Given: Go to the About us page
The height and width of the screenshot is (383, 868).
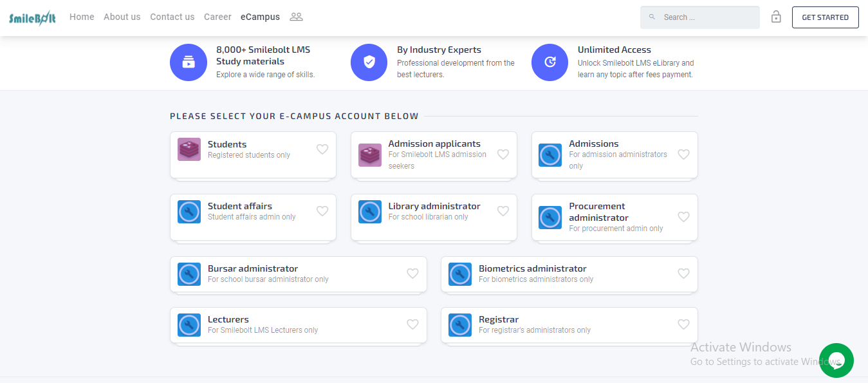Looking at the screenshot, I should [x=122, y=17].
